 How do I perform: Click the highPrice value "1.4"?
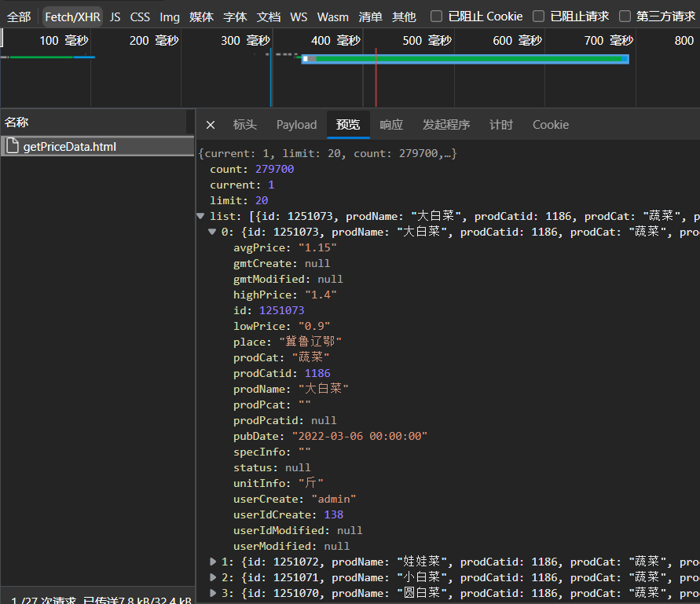click(321, 295)
